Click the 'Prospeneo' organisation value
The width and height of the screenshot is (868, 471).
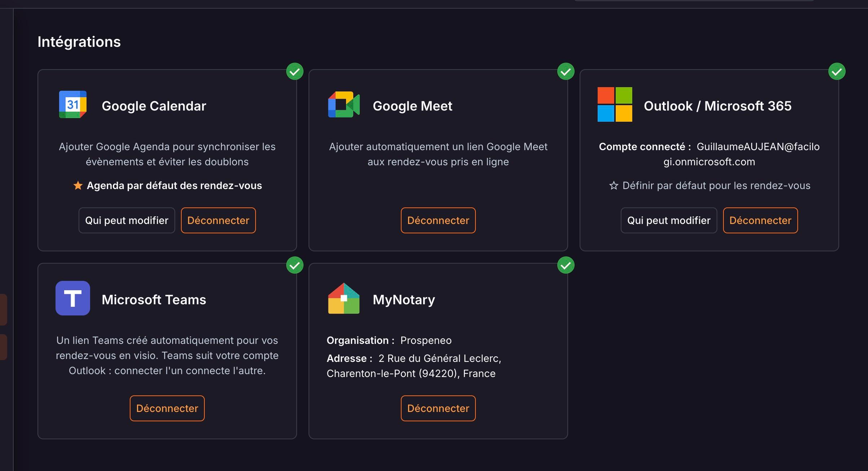(426, 340)
